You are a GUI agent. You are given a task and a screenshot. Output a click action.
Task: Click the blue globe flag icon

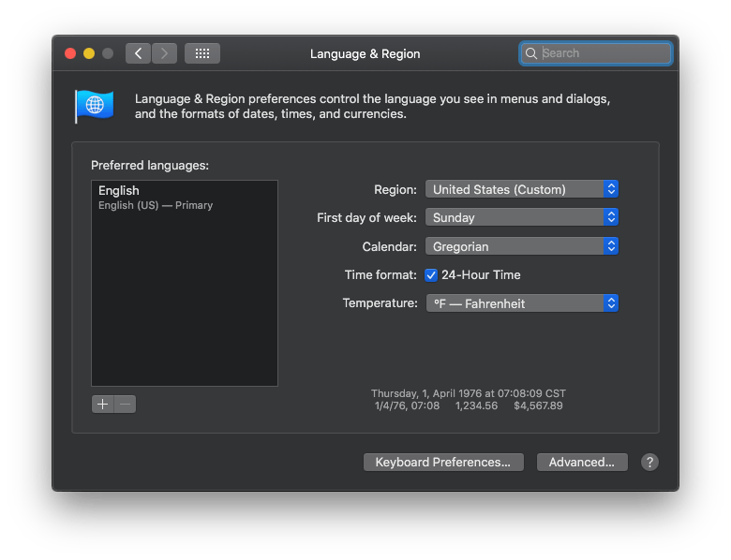pos(95,106)
